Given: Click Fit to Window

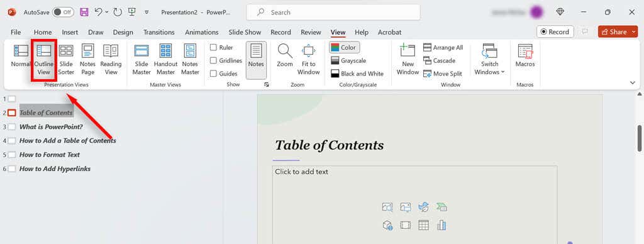Looking at the screenshot, I should (x=308, y=60).
